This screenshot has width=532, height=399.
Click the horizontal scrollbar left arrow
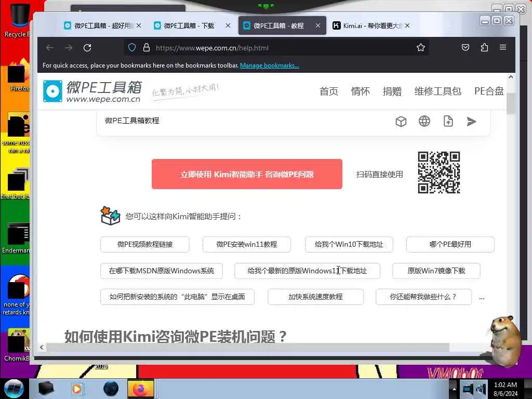click(x=42, y=347)
